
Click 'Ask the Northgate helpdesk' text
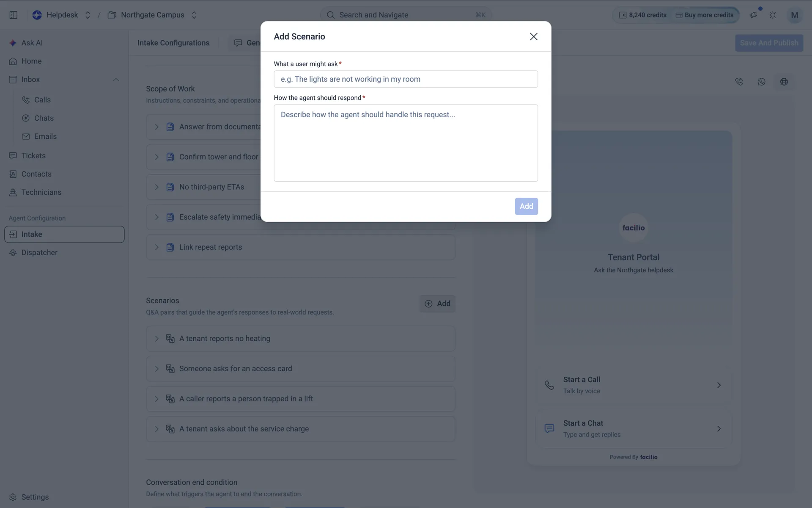pyautogui.click(x=634, y=270)
